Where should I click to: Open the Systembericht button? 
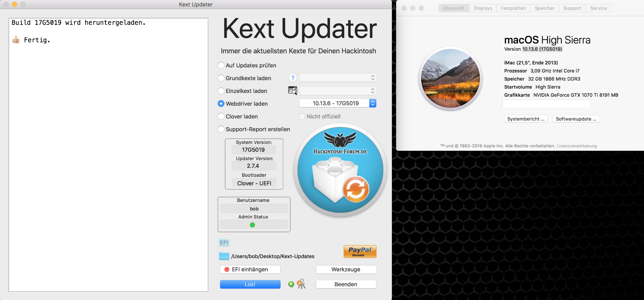coord(526,119)
